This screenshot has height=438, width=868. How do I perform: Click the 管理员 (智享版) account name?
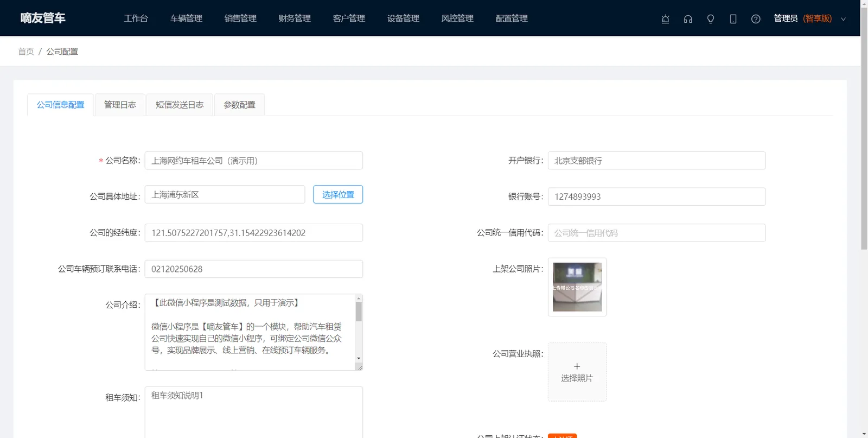pos(803,18)
